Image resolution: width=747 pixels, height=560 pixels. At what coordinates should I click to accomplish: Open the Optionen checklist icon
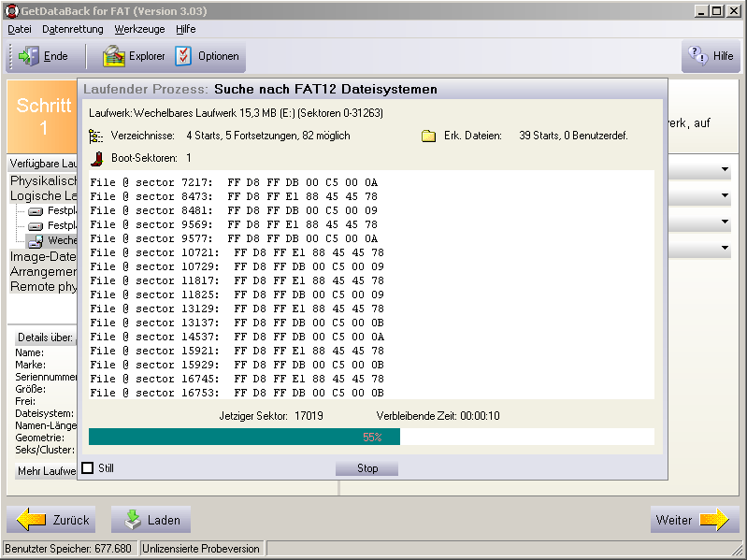tap(183, 56)
